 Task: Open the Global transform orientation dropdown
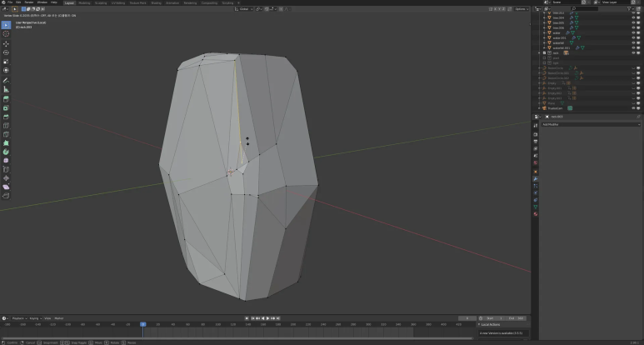click(244, 9)
